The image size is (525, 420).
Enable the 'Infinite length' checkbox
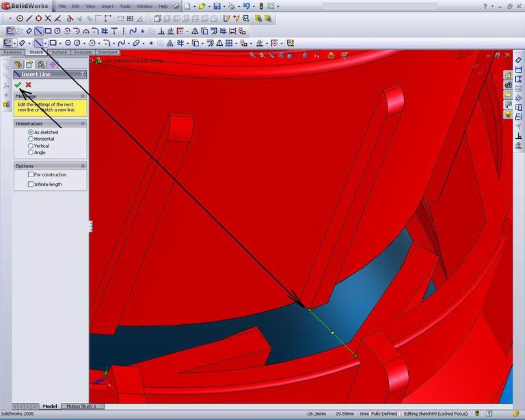point(31,184)
